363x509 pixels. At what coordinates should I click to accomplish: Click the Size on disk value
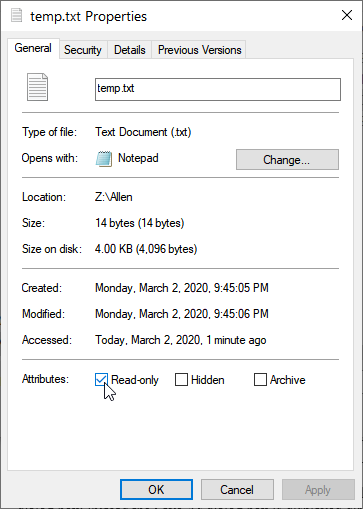[146, 249]
